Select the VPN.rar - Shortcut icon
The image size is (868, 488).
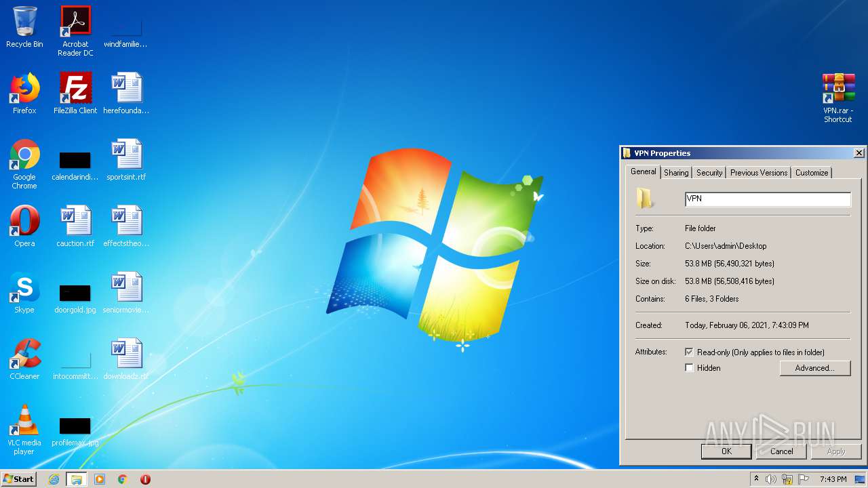click(838, 98)
